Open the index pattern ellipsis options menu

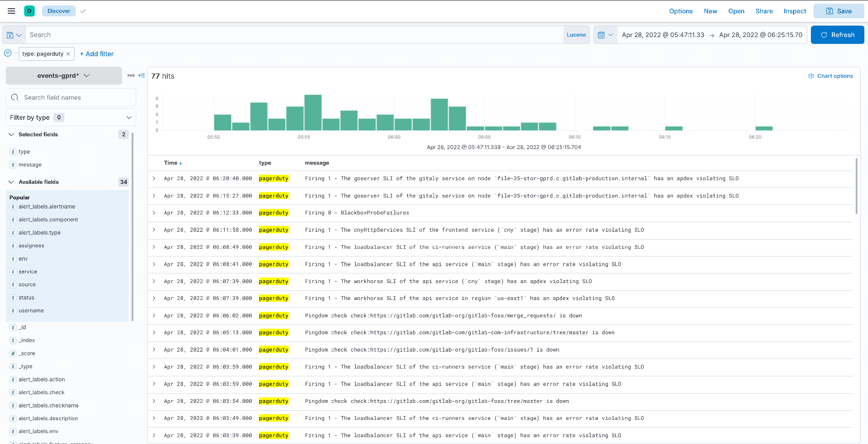click(x=131, y=75)
